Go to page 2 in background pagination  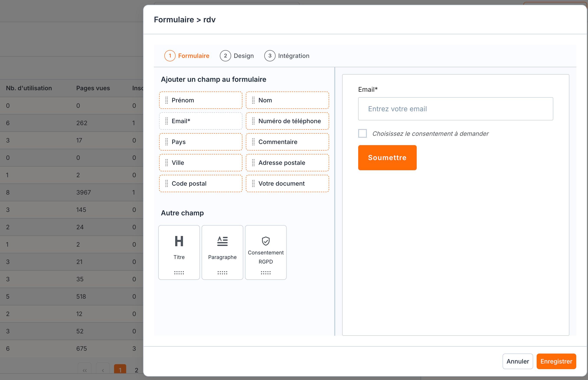click(x=136, y=370)
